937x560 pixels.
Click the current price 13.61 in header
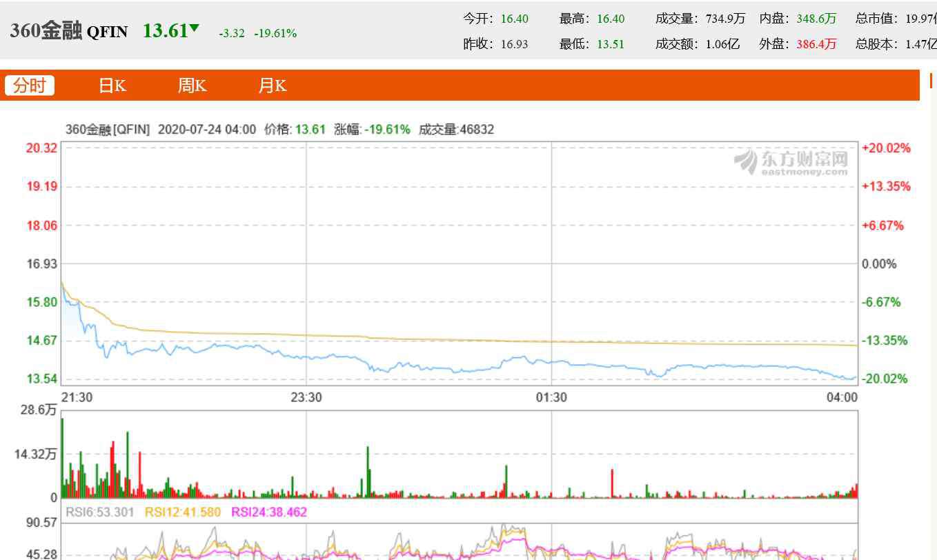tap(165, 30)
